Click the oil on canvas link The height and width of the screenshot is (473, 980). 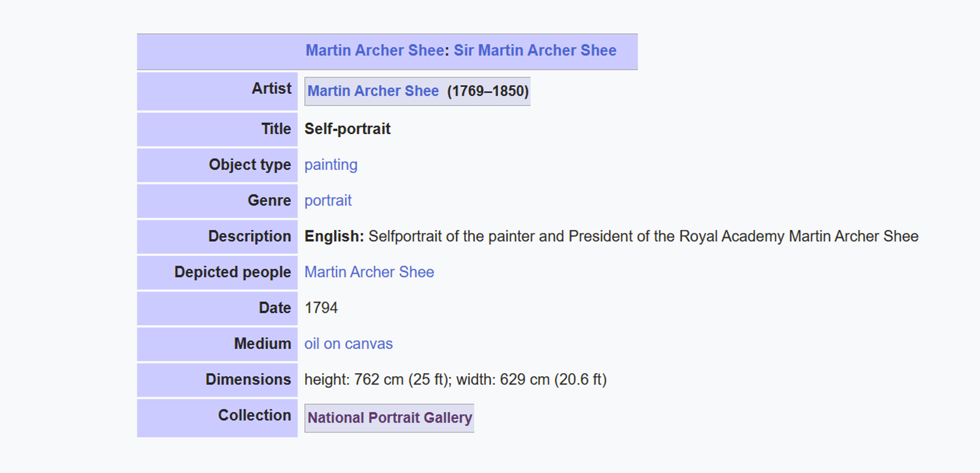348,344
